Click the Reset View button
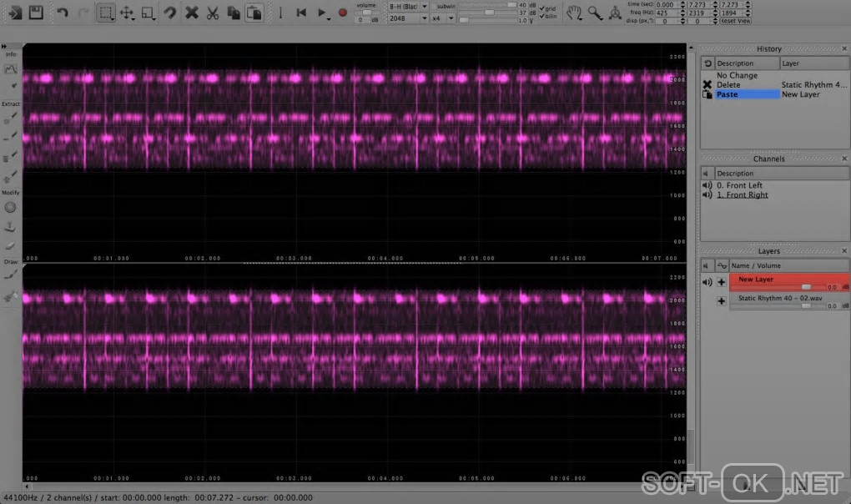 pos(735,21)
